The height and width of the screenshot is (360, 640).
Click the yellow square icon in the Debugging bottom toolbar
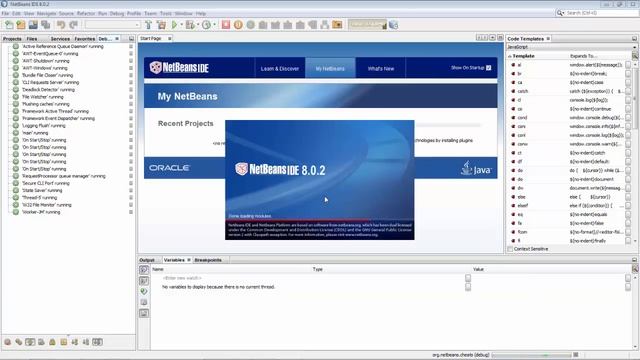coord(64,342)
